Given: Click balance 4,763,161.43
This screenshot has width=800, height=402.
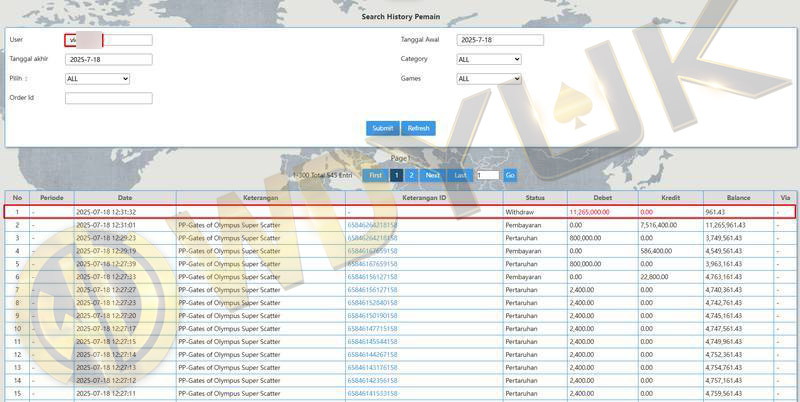Looking at the screenshot, I should coord(723,277).
